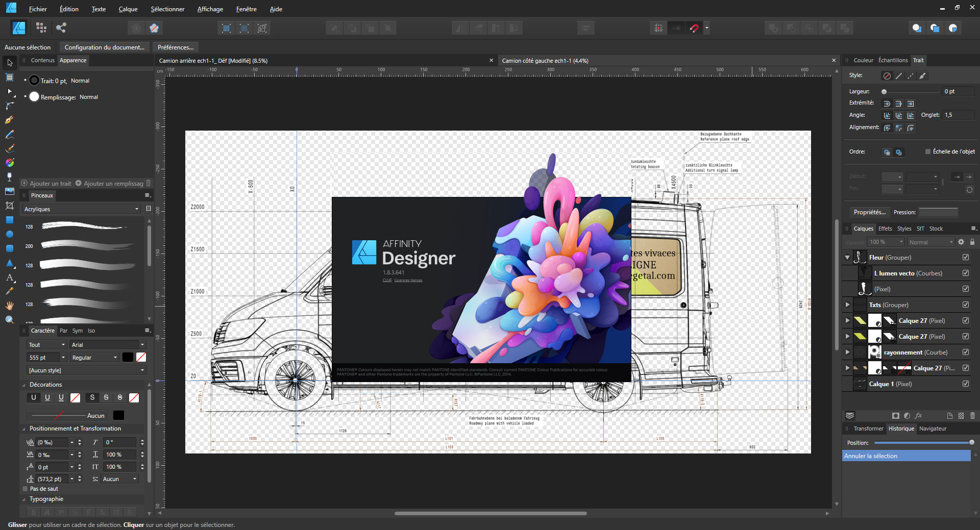Collapse the Décorations section
Image resolution: width=980 pixels, height=530 pixels.
pos(24,385)
